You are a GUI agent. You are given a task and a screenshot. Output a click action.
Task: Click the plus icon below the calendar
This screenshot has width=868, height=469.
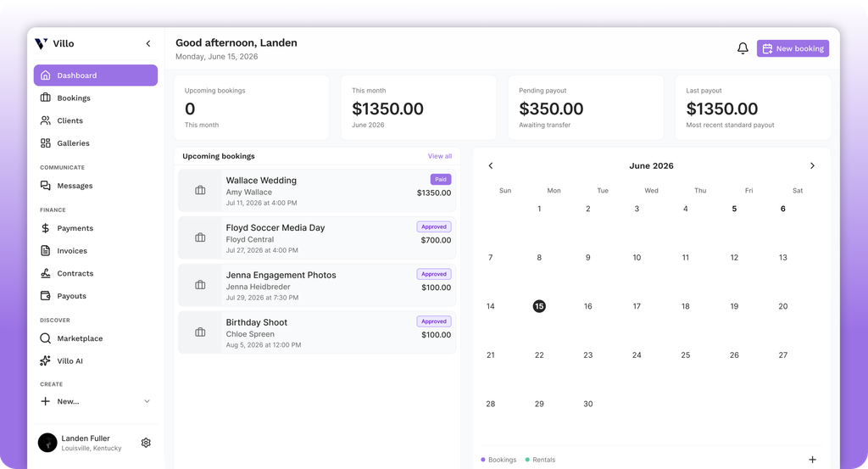pyautogui.click(x=812, y=460)
